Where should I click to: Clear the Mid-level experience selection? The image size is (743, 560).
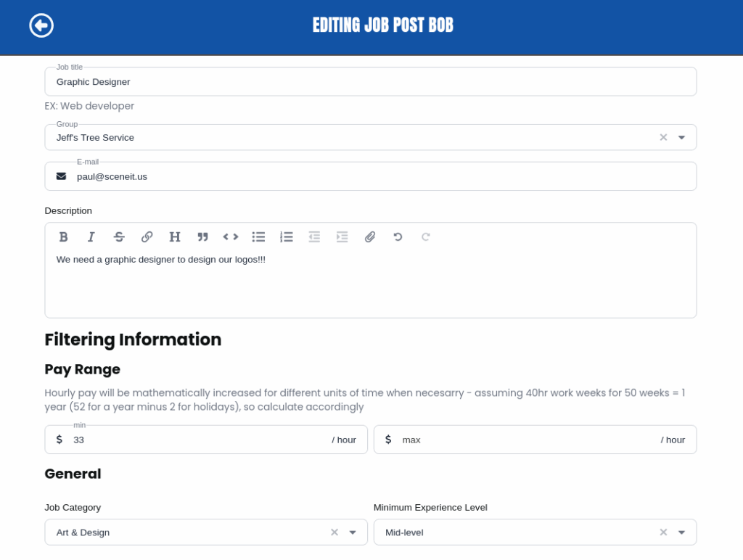pos(663,532)
